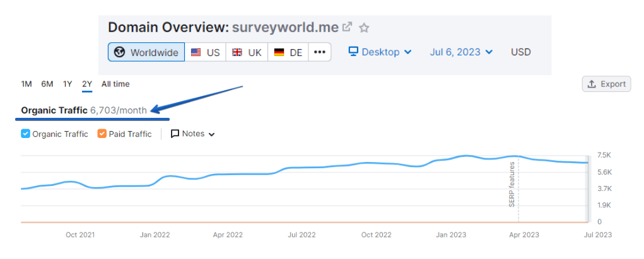Uncheck the Paid Traffic checkbox

pyautogui.click(x=102, y=134)
